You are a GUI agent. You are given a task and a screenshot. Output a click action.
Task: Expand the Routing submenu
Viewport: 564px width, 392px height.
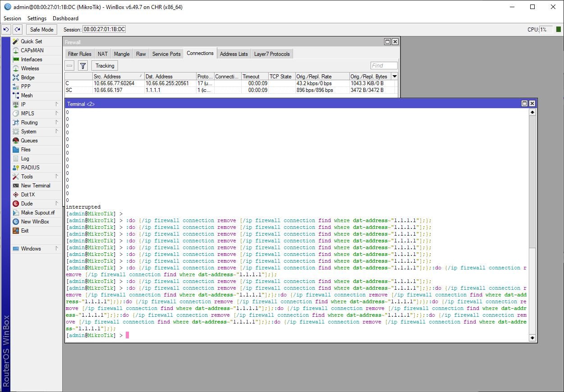click(x=57, y=123)
